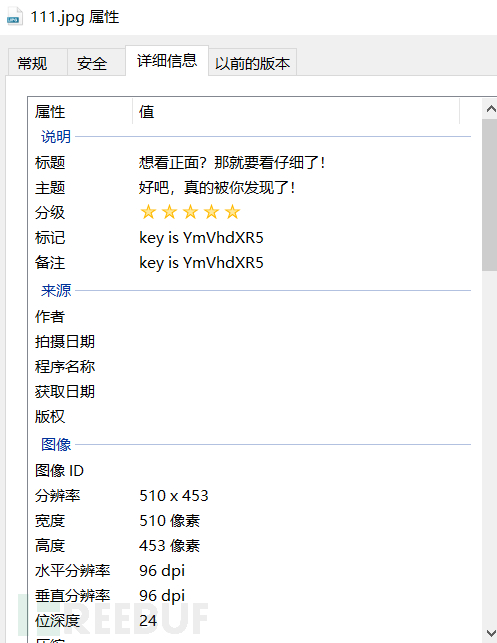This screenshot has width=497, height=643.
Task: Select the 作者 property row
Action: (x=50, y=316)
